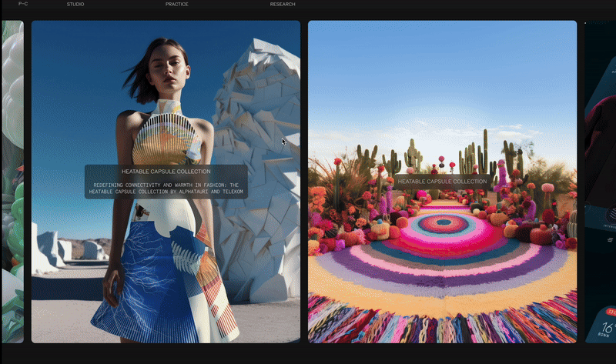616x364 pixels.
Task: Click the 16° temperature readout
Action: 608,326
